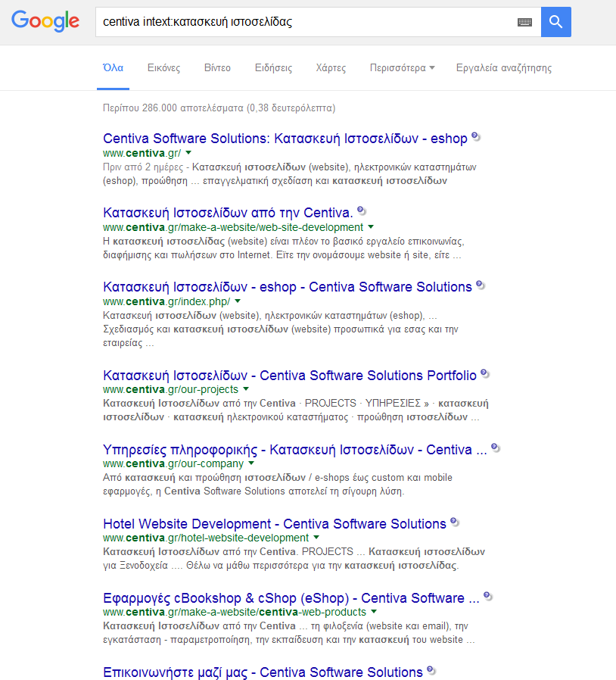Screen dimensions: 616x680
Task: Open 'Κατασκευή Ιστοσελίδων - eshop - Centiva Software Solutions' result
Action: tap(288, 287)
